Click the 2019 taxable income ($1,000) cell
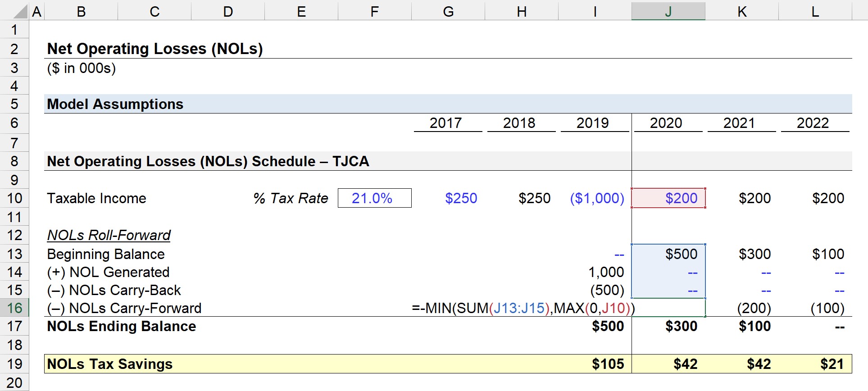This screenshot has height=391, width=868. (596, 198)
